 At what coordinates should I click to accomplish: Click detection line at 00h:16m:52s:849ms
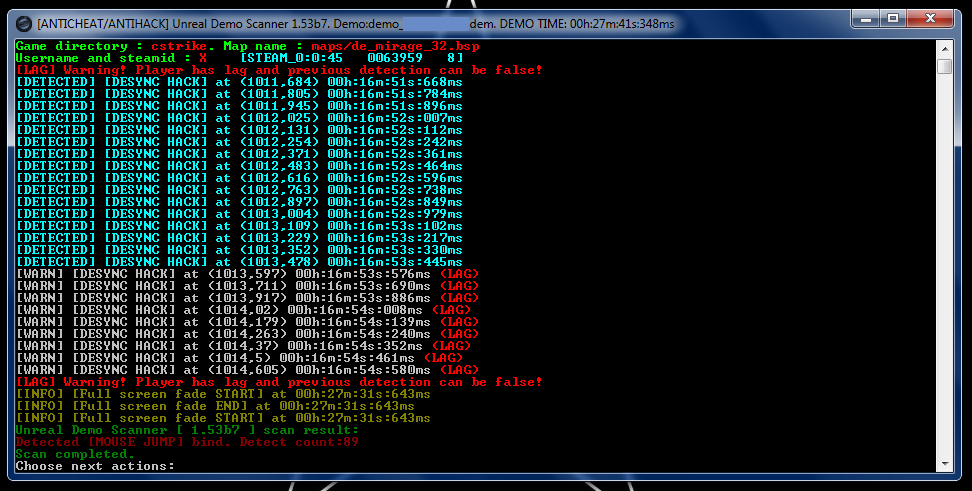click(239, 202)
